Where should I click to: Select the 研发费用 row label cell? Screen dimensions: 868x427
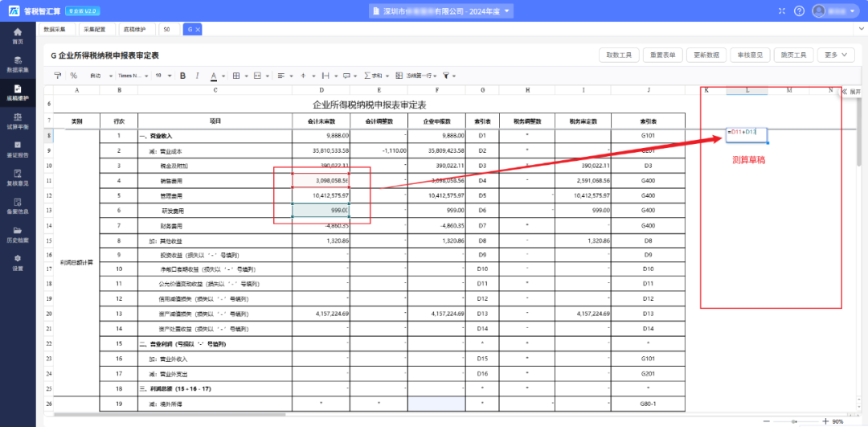click(215, 211)
